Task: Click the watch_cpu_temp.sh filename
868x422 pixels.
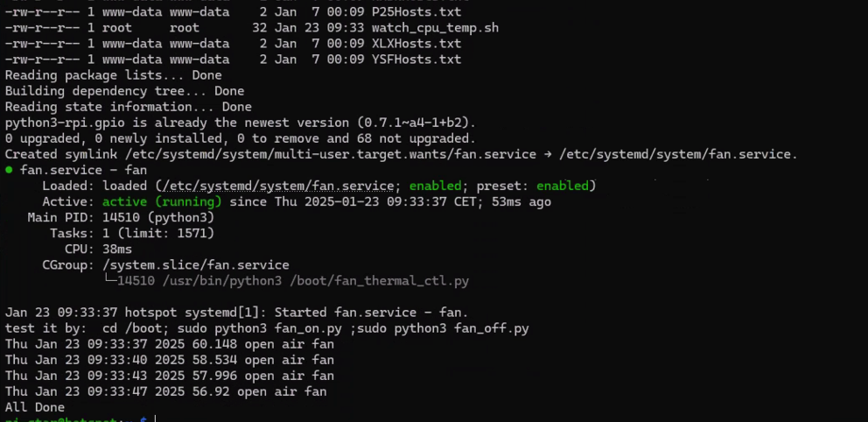Action: pos(435,28)
